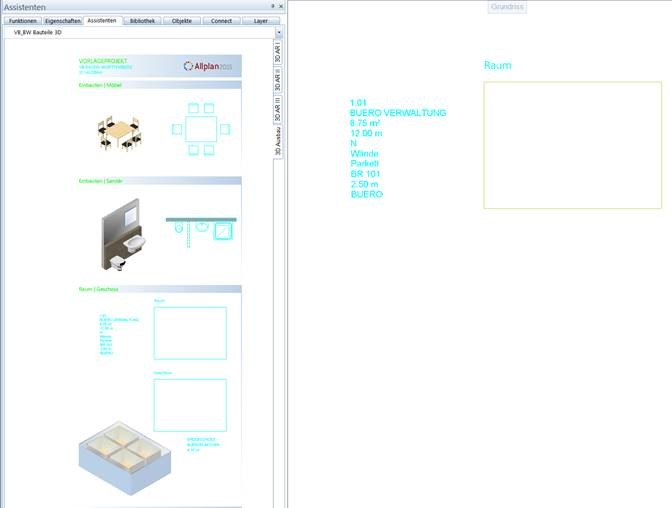Select the 3D AR II vertical tab
Viewport: 672px width, 508px height.
point(278,81)
